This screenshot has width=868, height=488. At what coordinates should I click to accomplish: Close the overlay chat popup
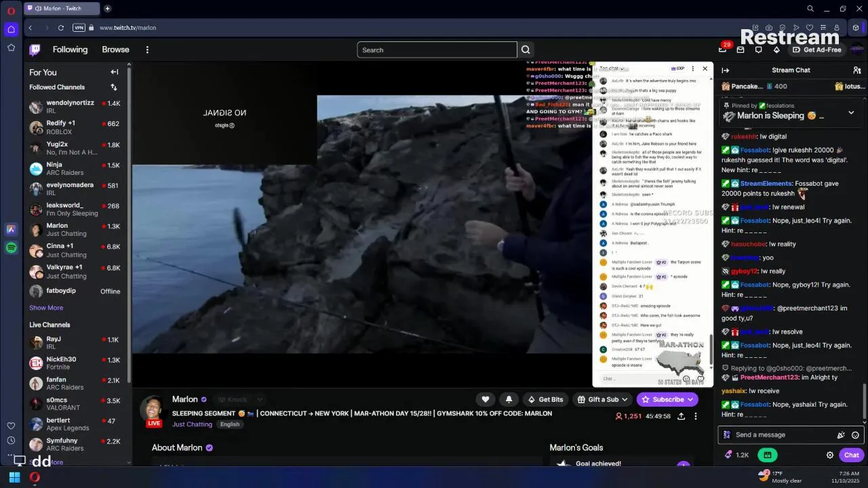tap(705, 68)
